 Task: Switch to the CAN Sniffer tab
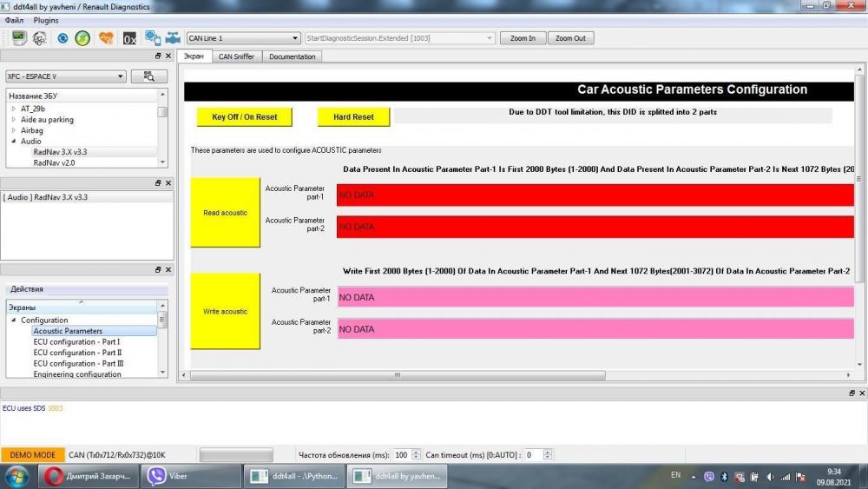point(236,56)
